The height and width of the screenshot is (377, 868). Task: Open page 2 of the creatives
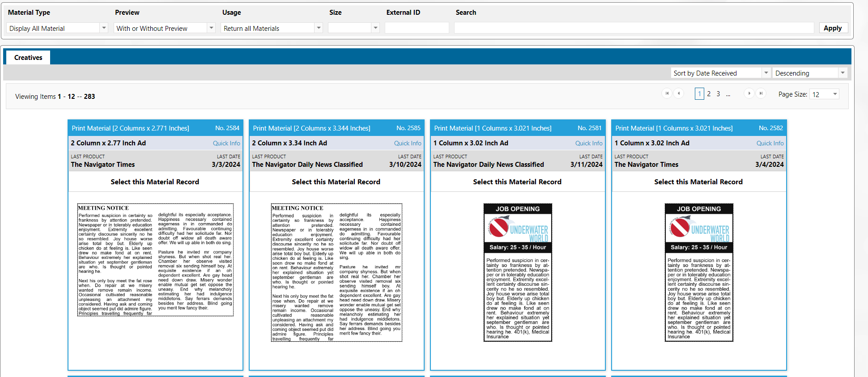coord(709,94)
